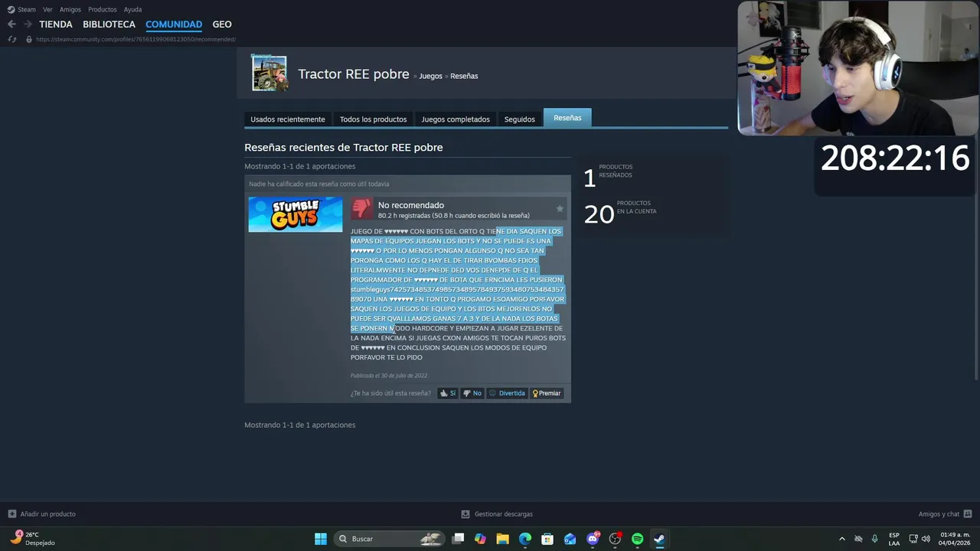
Task: Mark review as Divertida
Action: pos(507,393)
